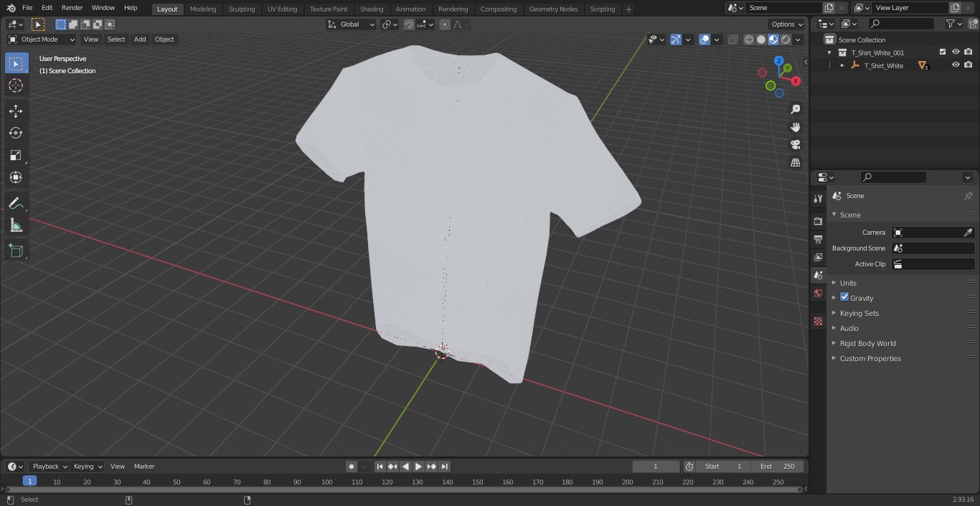980x506 pixels.
Task: Open Object Mode dropdown
Action: [x=41, y=39]
